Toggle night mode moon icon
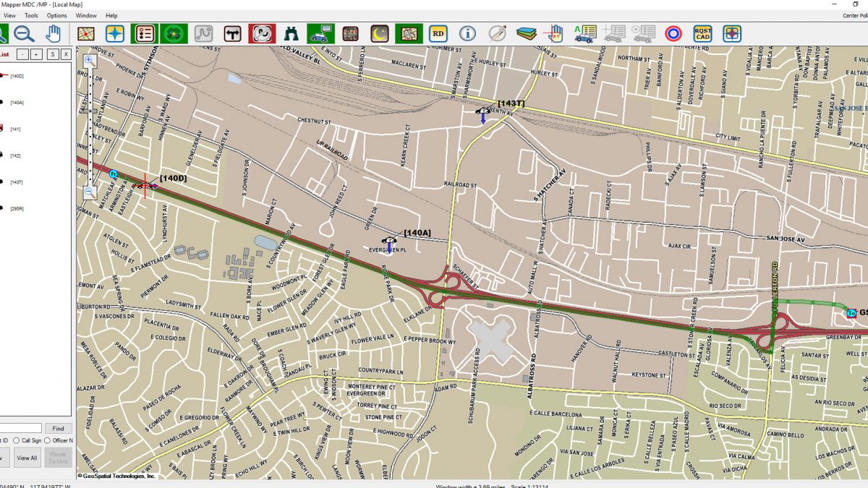This screenshot has height=488, width=868. tap(379, 33)
